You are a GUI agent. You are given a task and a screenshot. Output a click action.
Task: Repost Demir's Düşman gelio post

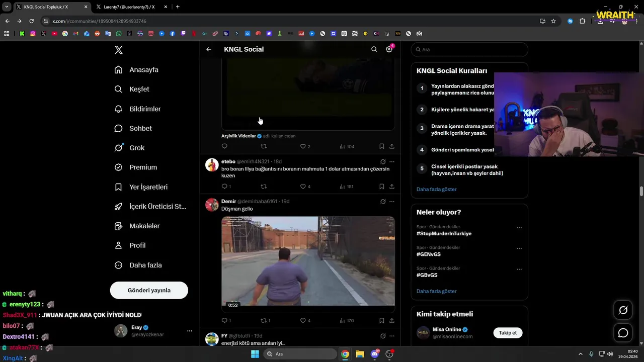[265, 320]
